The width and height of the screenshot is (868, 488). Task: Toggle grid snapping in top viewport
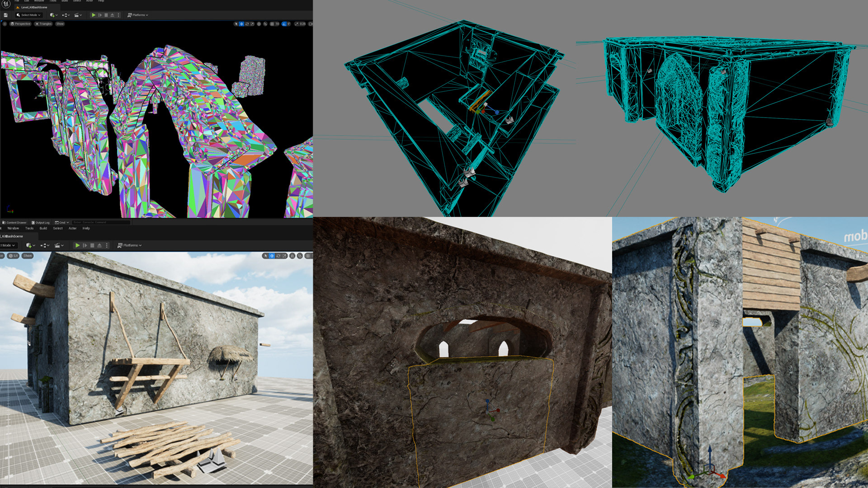pyautogui.click(x=272, y=24)
